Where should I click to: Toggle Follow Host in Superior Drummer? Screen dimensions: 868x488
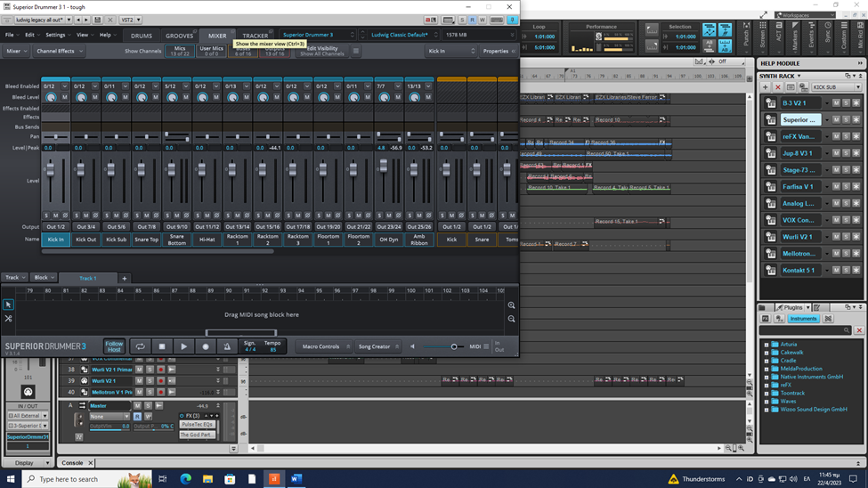coord(114,346)
